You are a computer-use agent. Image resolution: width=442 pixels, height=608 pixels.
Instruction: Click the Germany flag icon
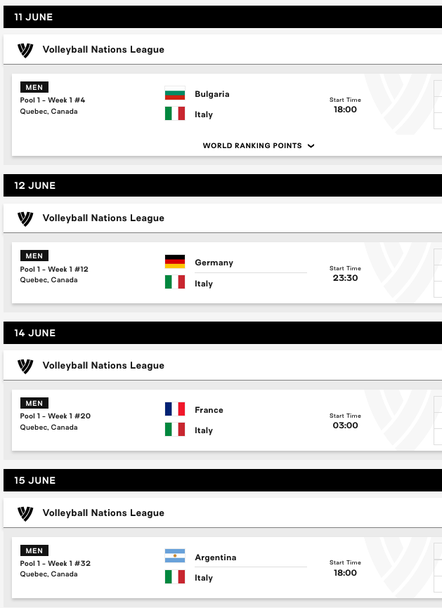click(x=174, y=262)
